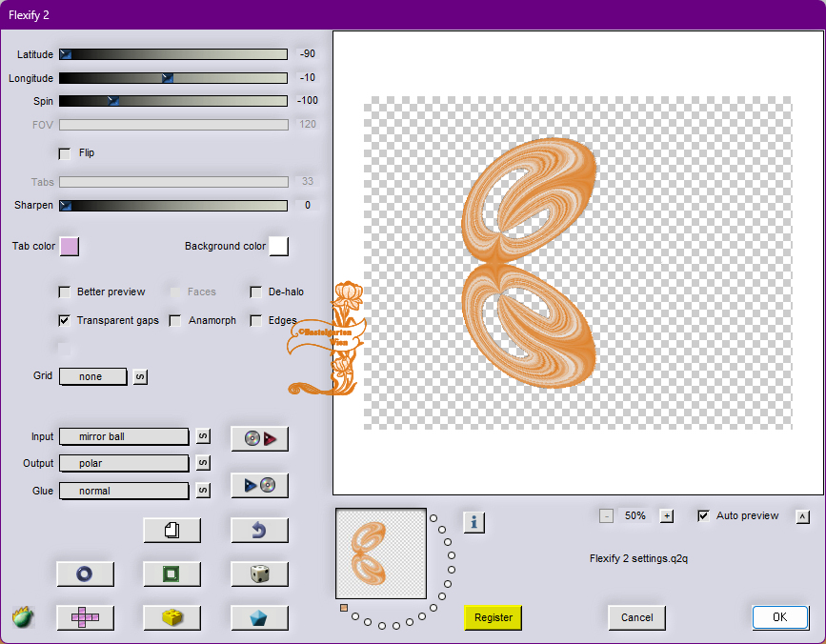Viewport: 826px width, 644px height.
Task: Open the Output dropdown showing polar
Action: pyautogui.click(x=124, y=463)
